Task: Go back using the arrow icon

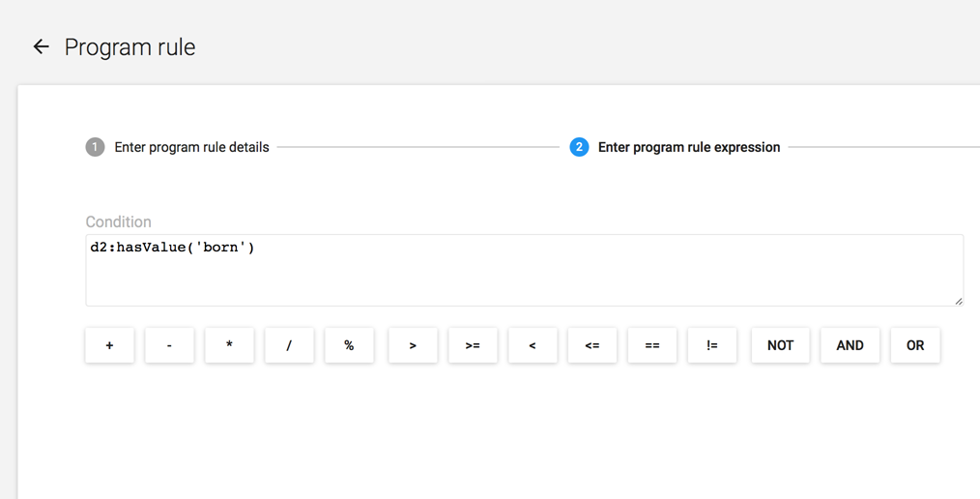Action: [x=41, y=46]
